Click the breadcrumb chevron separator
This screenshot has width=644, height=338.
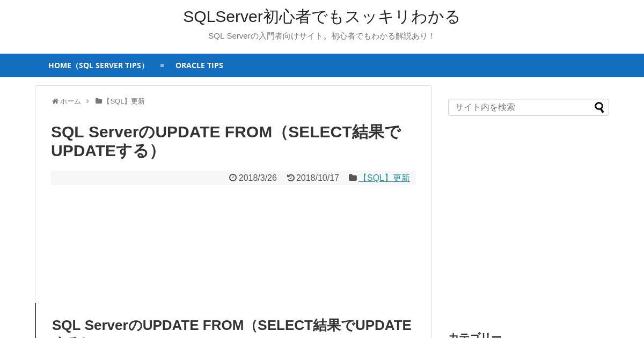[x=87, y=101]
